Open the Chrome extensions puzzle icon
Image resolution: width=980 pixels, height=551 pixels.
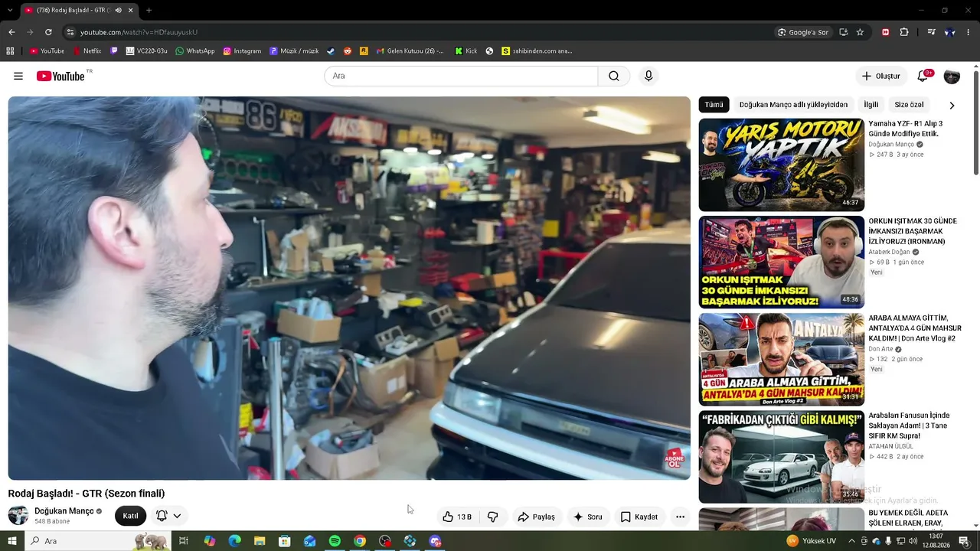[904, 32]
